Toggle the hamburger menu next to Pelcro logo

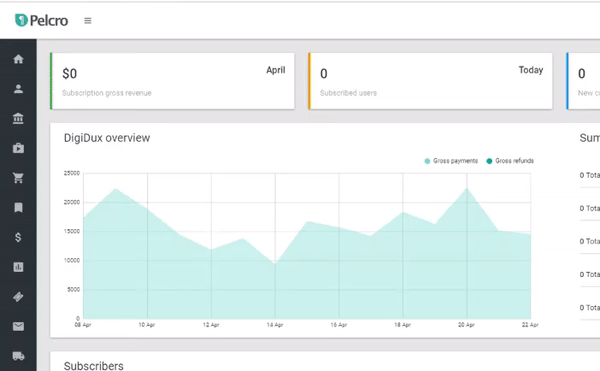click(x=88, y=21)
